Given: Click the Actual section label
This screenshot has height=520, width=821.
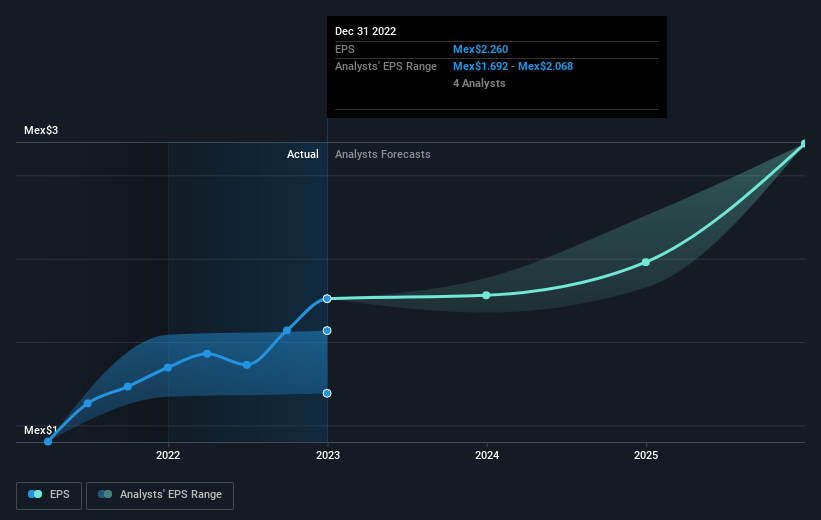Looking at the screenshot, I should (x=303, y=154).
